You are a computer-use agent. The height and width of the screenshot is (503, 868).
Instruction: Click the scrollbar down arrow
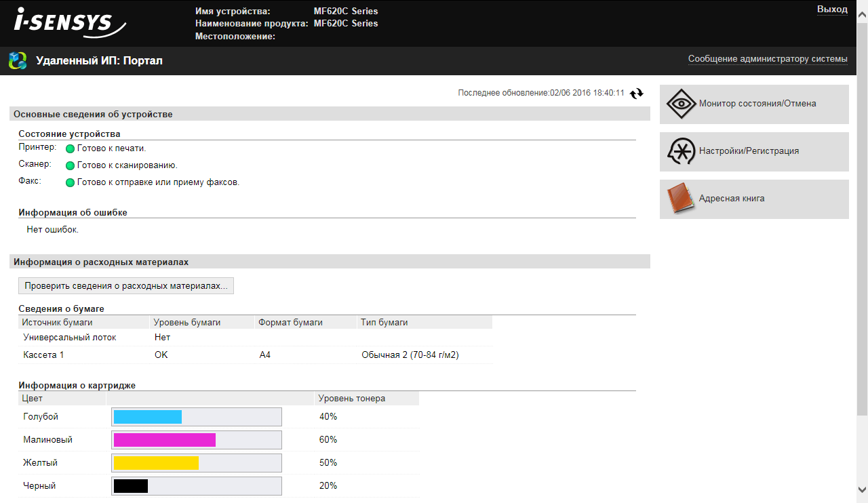[x=862, y=489]
